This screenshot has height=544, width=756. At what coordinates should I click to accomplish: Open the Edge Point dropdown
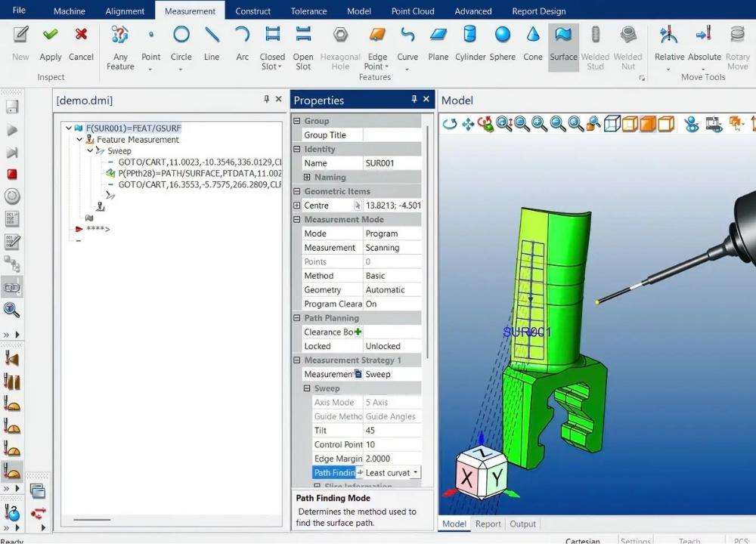pos(386,66)
